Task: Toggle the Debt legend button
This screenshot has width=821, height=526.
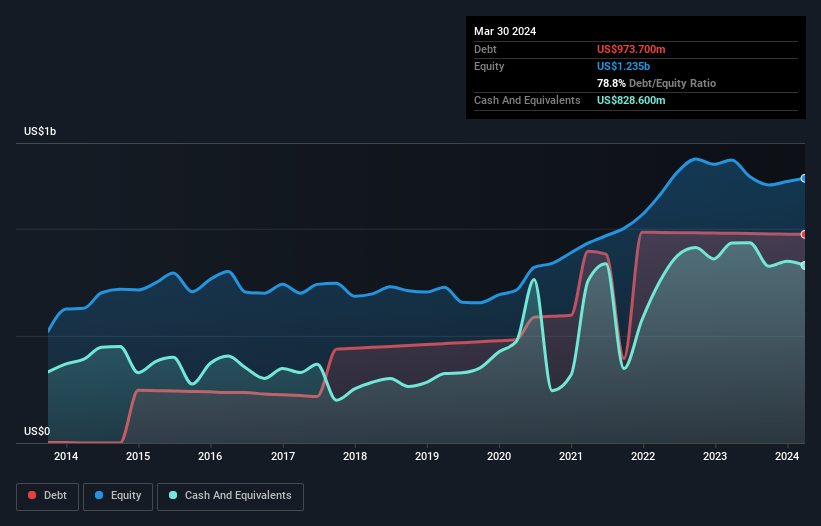Action: (x=48, y=496)
